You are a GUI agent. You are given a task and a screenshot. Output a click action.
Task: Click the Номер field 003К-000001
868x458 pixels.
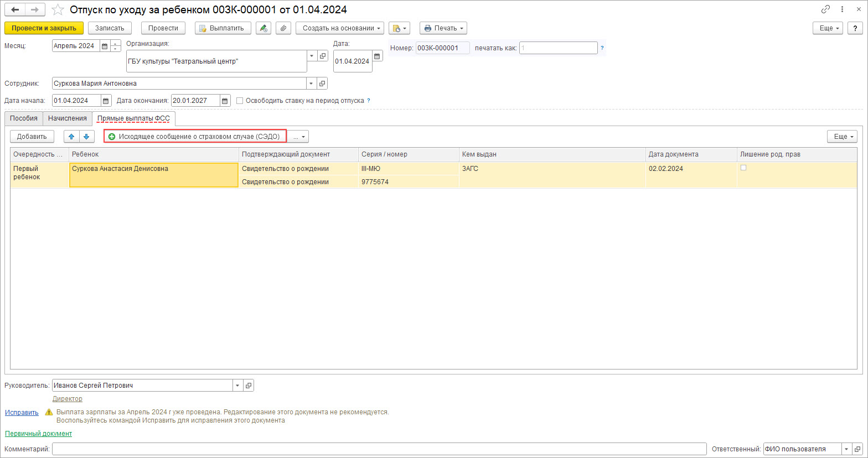point(443,48)
